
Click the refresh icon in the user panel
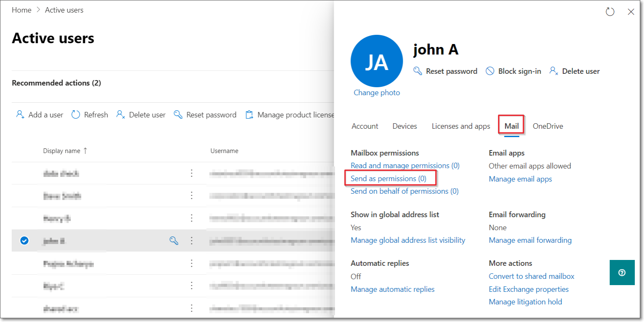(x=610, y=12)
